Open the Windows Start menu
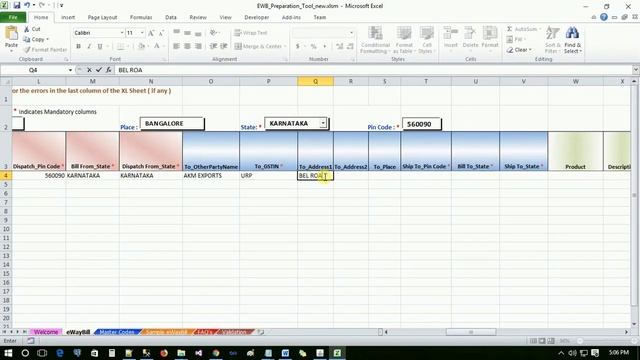The width and height of the screenshot is (640, 360). tap(8, 353)
